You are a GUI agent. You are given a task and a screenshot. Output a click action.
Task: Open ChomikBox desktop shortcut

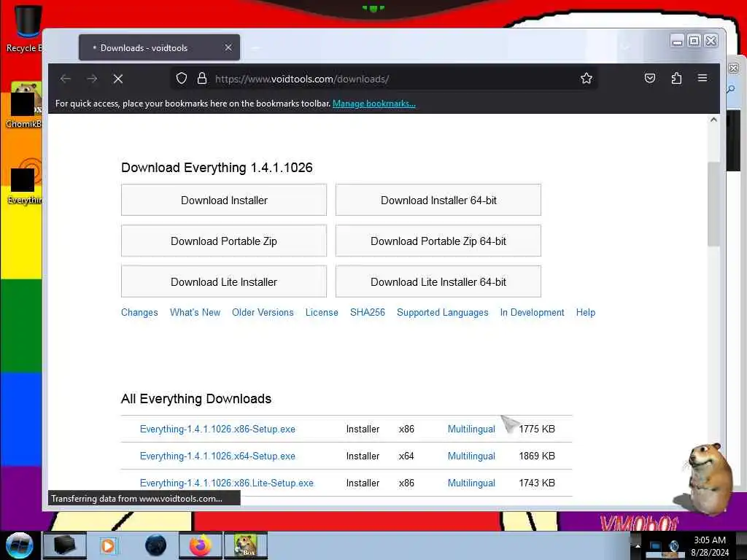24,105
